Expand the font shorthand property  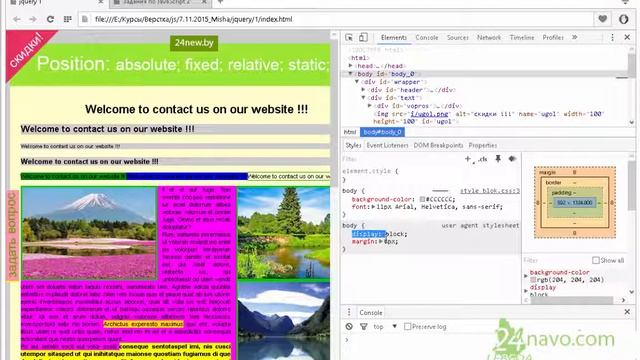(x=373, y=207)
